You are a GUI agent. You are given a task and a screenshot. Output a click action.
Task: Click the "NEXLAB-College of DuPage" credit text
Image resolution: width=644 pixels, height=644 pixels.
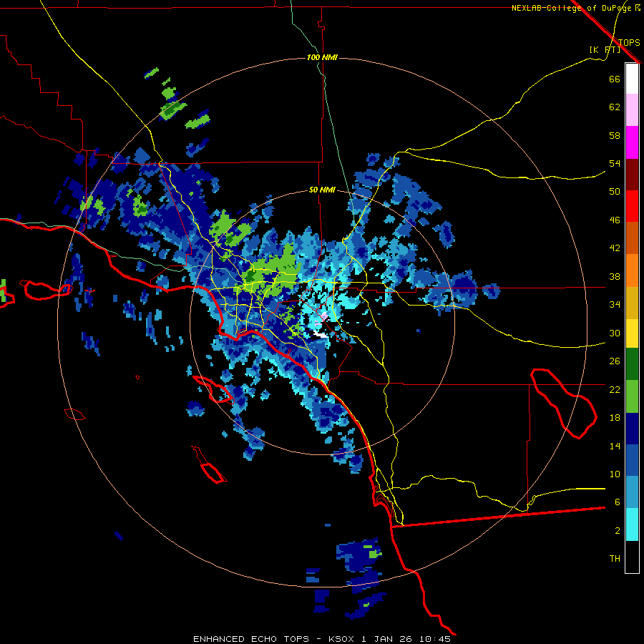571,8
